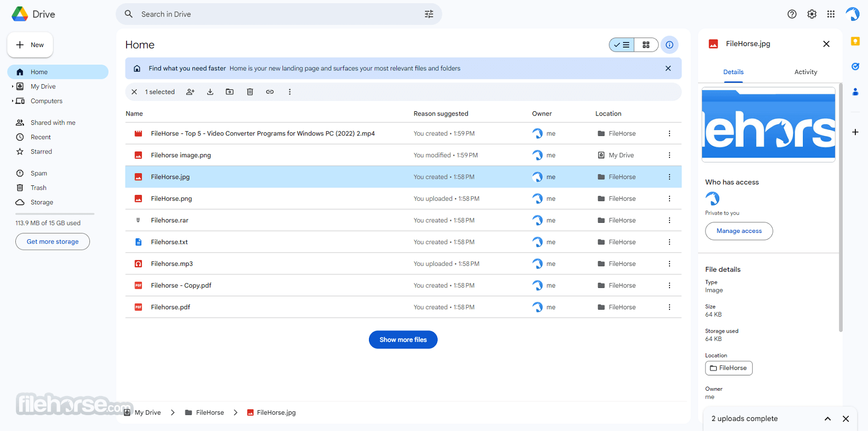Image resolution: width=868 pixels, height=431 pixels.
Task: Click the trash icon in the selection toolbar
Action: click(x=250, y=92)
